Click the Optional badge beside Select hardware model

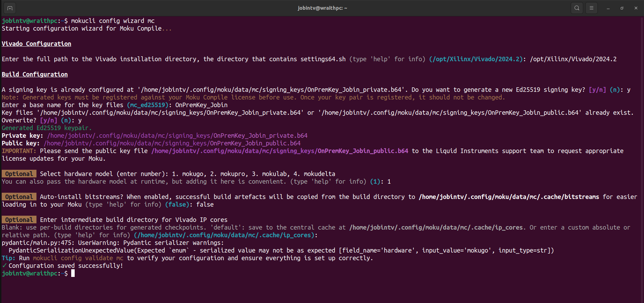coord(19,174)
